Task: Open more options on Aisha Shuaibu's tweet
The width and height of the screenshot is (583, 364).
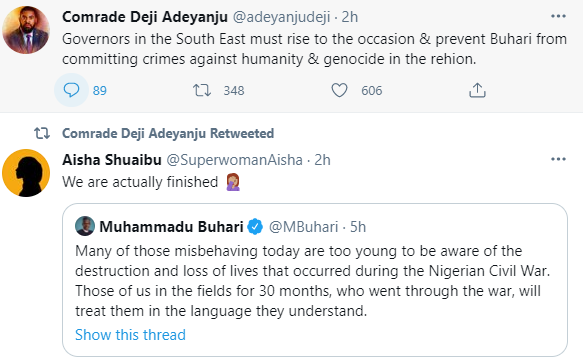Action: point(558,160)
